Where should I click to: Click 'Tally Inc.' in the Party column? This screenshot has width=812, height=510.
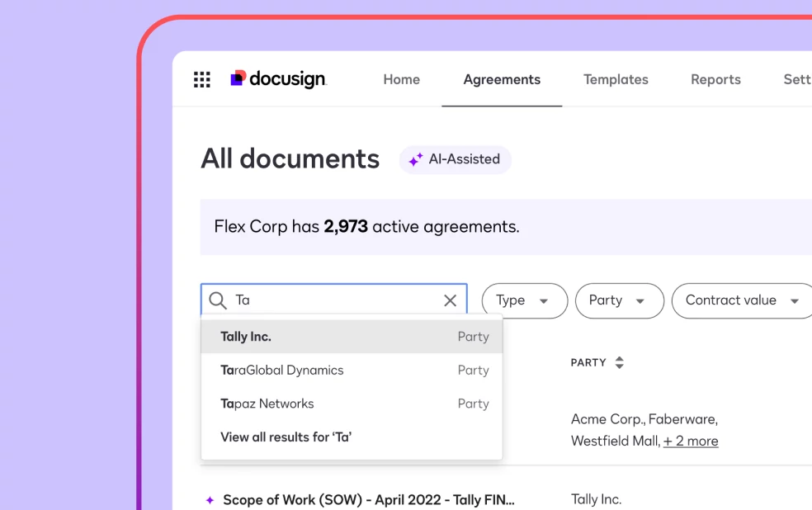(596, 499)
